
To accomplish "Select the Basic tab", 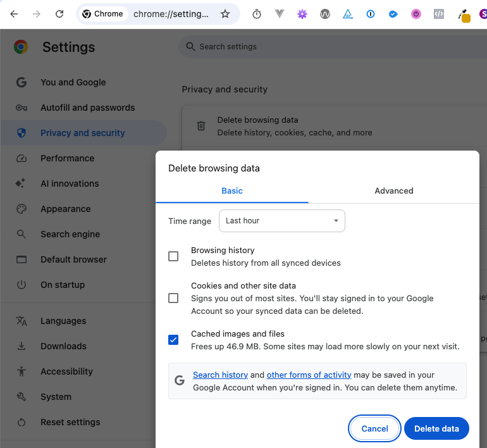I will pyautogui.click(x=232, y=190).
